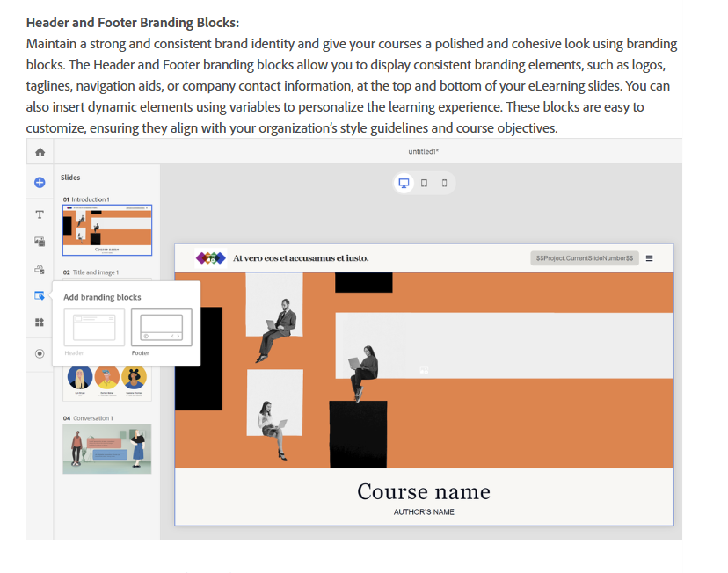
Task: Select the Text tool in the sidebar
Action: point(39,214)
